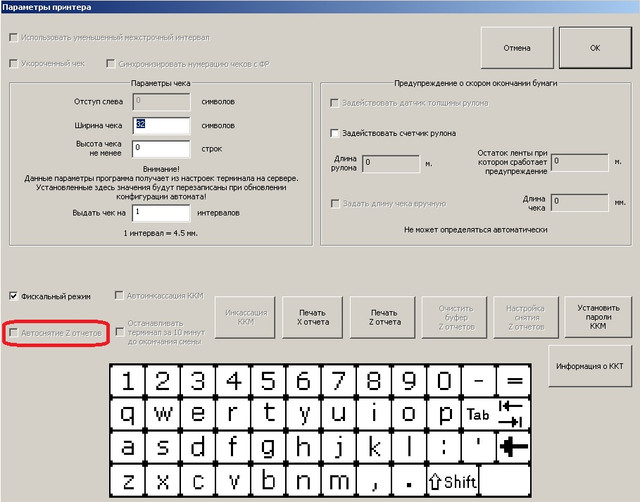The image size is (640, 502).
Task: Tap the Tab text key
Action: point(479,414)
